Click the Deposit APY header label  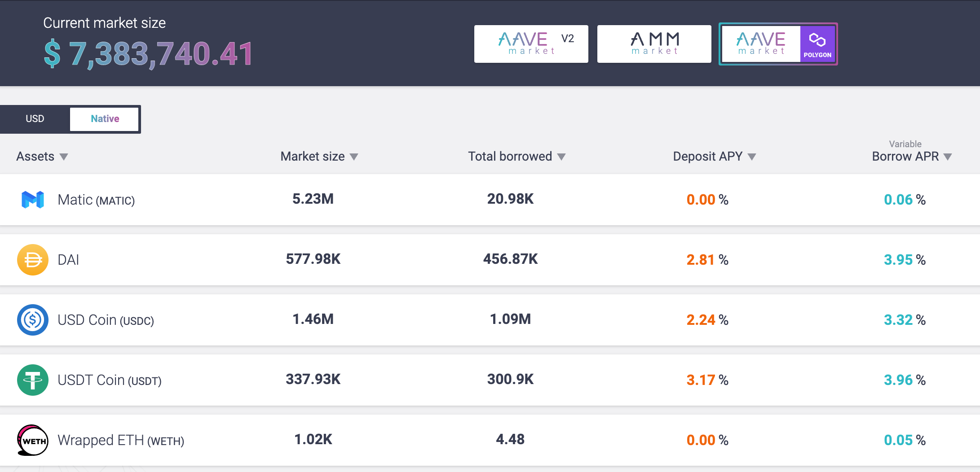708,157
